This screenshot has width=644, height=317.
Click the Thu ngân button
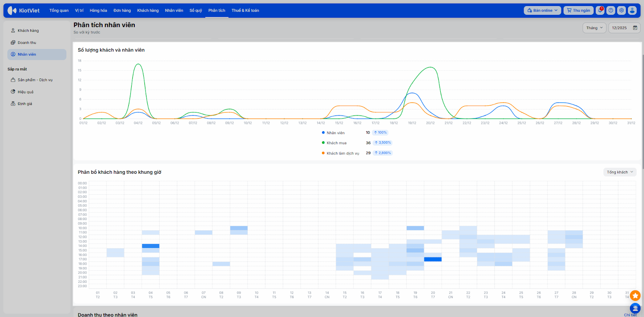point(578,10)
